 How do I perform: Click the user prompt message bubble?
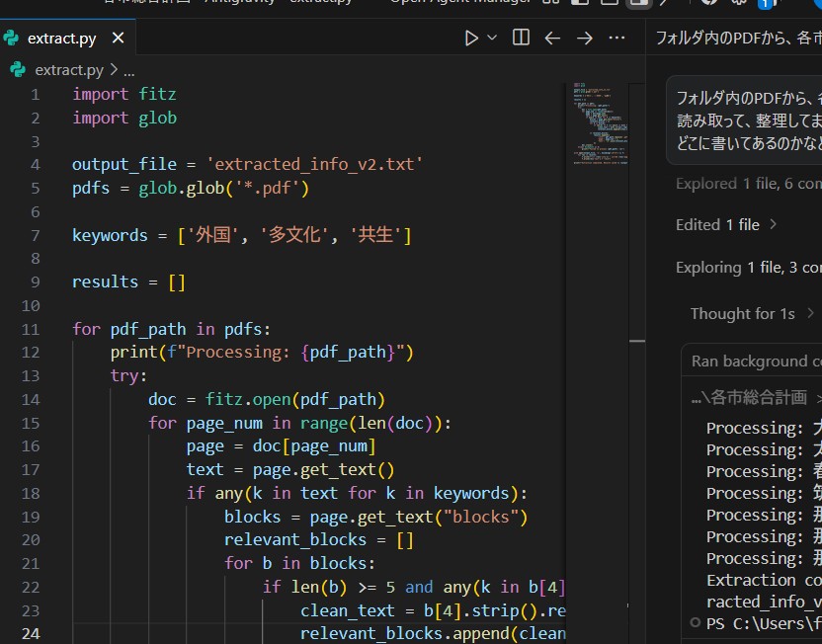[x=748, y=120]
